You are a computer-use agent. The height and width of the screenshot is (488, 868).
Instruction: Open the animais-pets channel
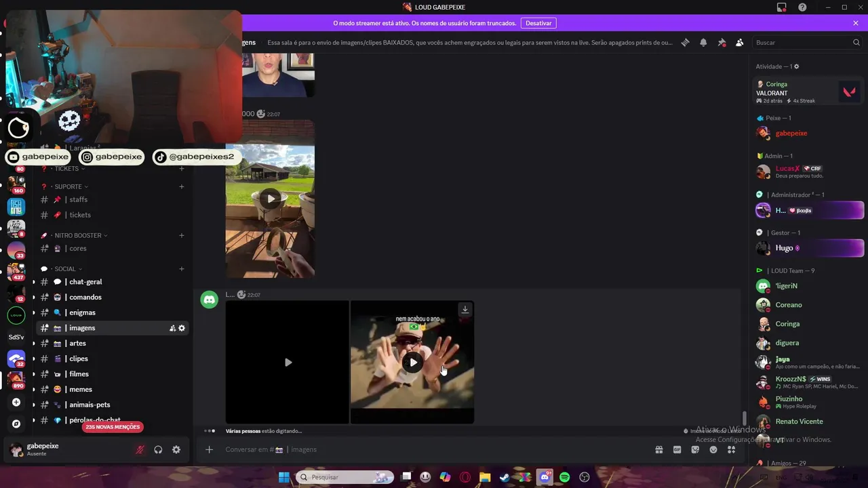tap(112, 405)
